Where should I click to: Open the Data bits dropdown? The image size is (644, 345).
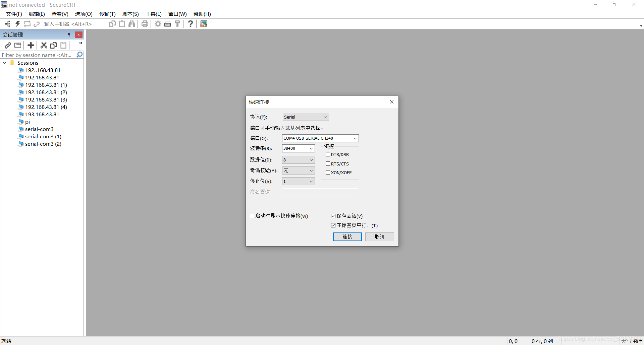point(298,160)
